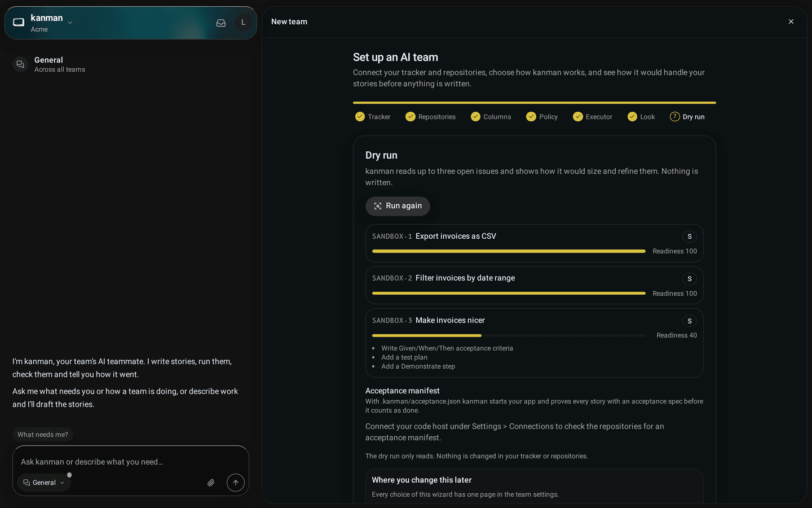
Task: Click the SANDBOX-1 readiness progress bar
Action: pos(509,251)
